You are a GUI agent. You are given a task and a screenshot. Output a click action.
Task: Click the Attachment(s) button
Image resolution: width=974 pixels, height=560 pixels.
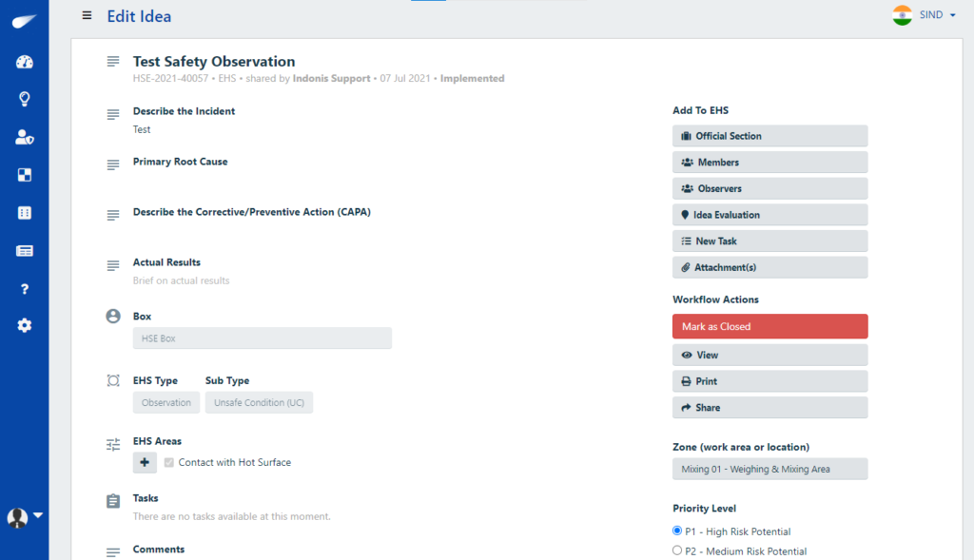[769, 267]
